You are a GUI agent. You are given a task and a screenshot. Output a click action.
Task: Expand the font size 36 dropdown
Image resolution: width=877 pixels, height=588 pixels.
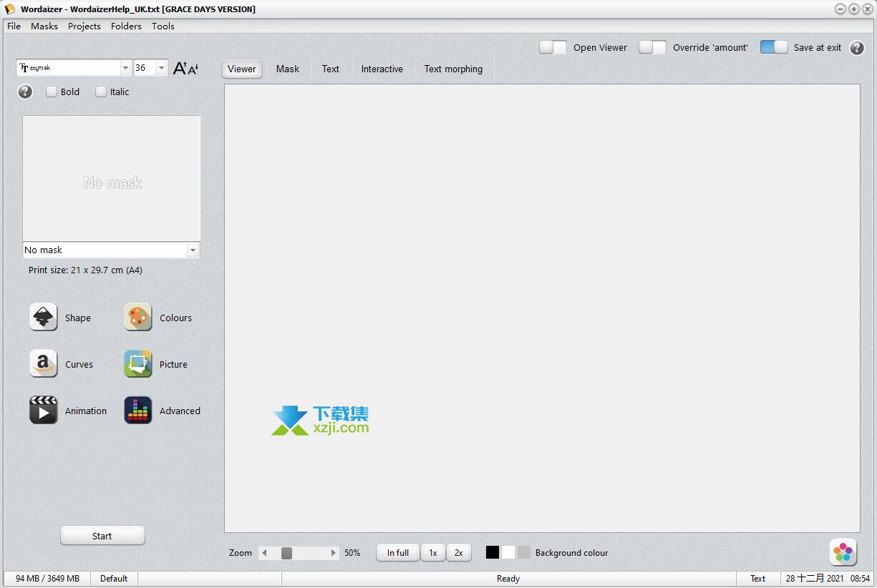click(162, 68)
